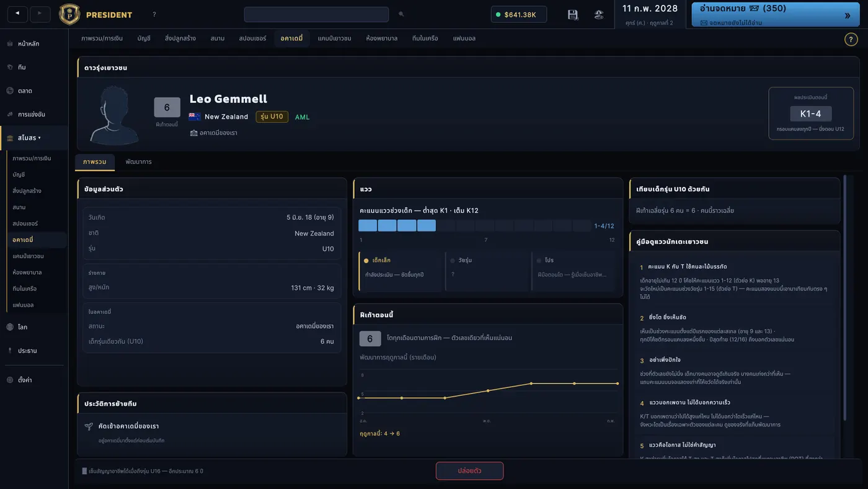This screenshot has height=489, width=868.
Task: Open การแข่งขัน competitions icon in sidebar
Action: coord(10,114)
